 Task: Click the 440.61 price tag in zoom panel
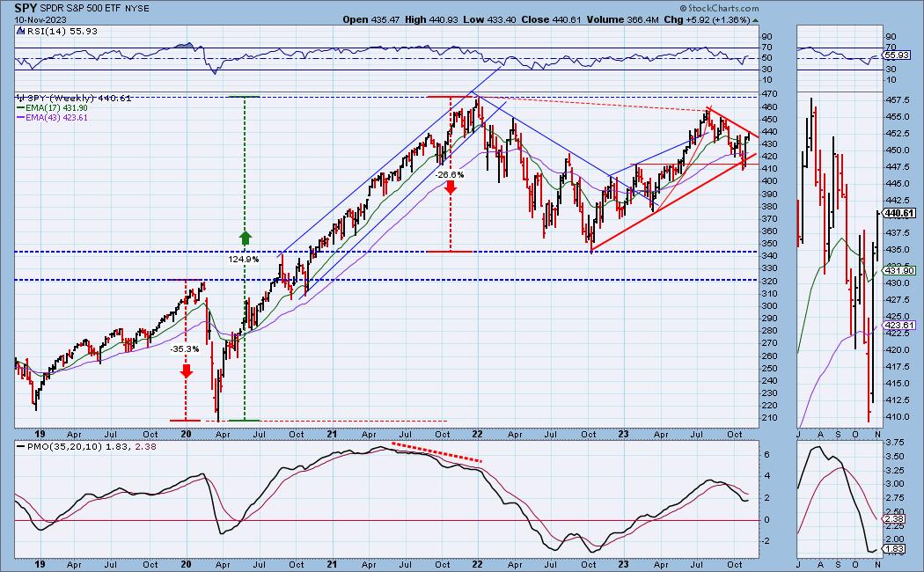[898, 213]
